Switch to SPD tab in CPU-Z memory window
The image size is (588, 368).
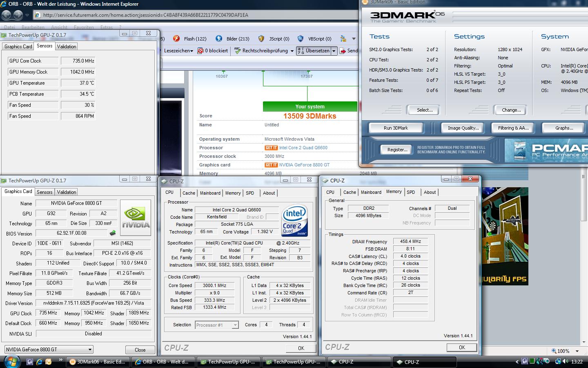(x=411, y=192)
